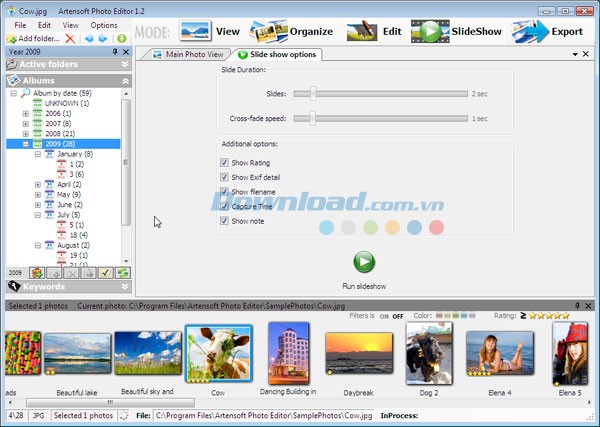Open the Edit mode

coord(376,31)
